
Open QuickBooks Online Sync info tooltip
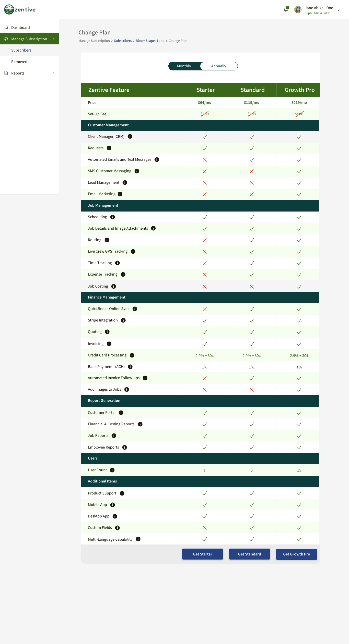tap(135, 309)
